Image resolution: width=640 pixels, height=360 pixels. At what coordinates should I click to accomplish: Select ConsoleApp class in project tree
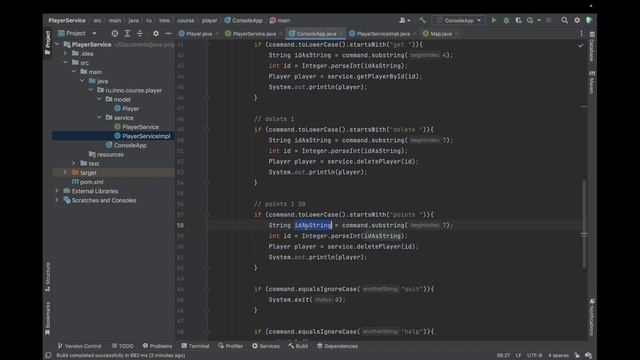click(x=130, y=145)
